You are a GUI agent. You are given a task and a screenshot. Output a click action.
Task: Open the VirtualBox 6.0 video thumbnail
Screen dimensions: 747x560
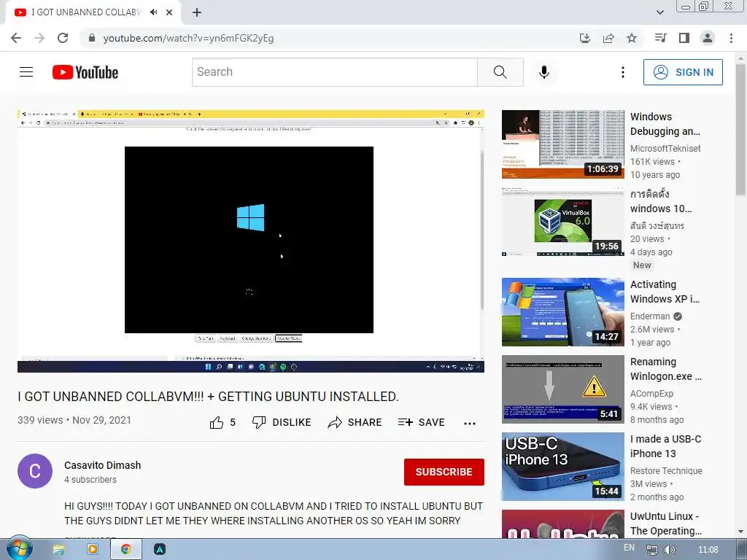(x=562, y=222)
